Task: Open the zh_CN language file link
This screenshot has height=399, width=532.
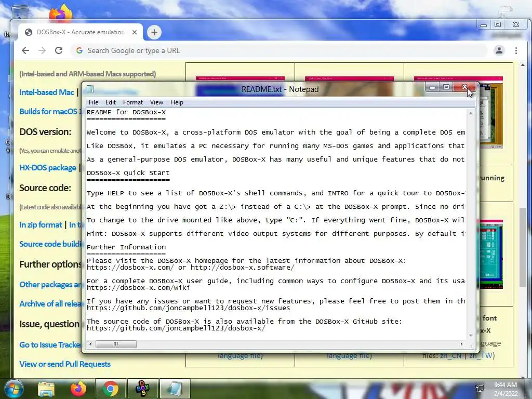Action: pos(450,355)
